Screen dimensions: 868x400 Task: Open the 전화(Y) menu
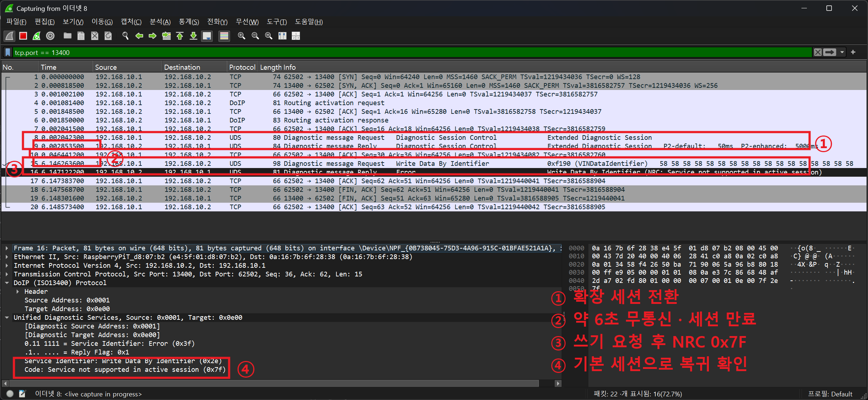217,22
